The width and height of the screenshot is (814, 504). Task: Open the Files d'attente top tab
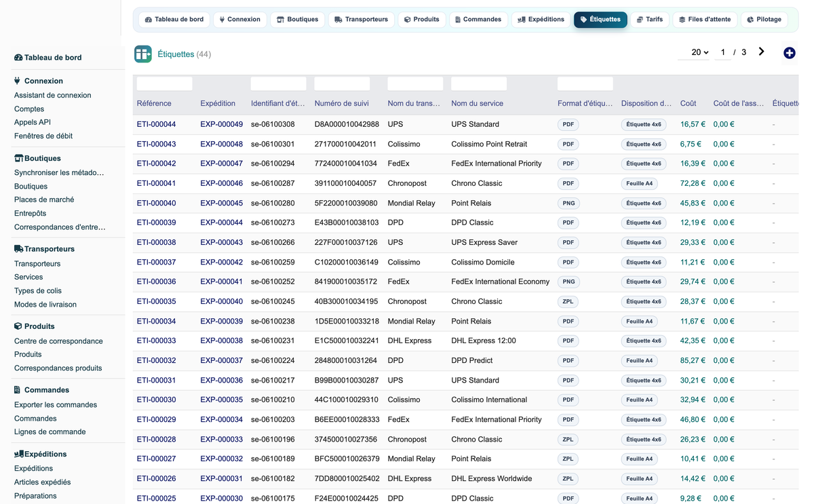pyautogui.click(x=705, y=20)
